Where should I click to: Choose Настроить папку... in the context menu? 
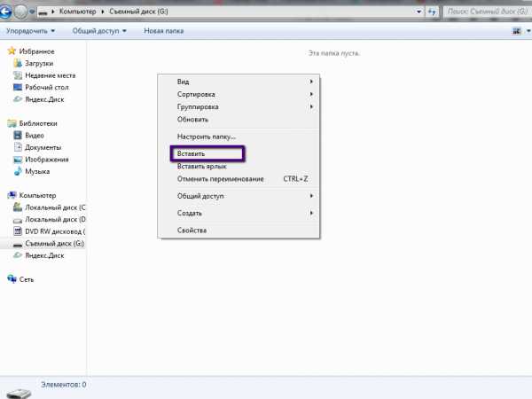coord(239,137)
